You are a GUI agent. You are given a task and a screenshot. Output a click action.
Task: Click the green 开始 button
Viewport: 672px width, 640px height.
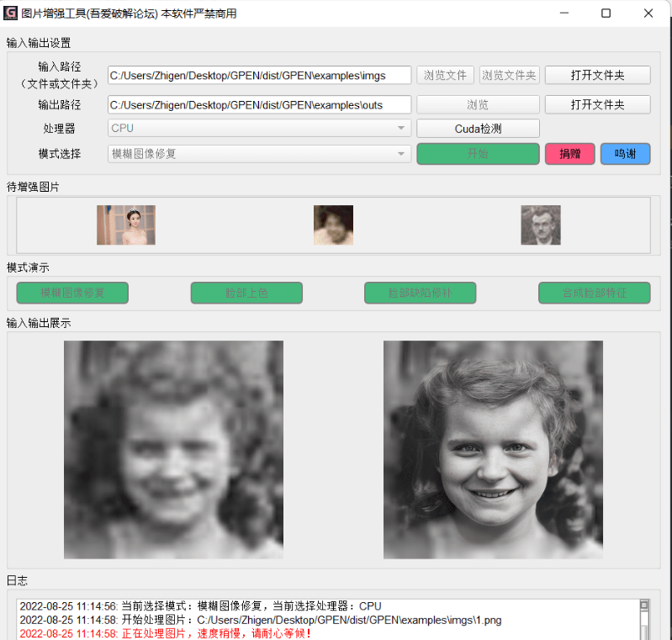point(478,154)
